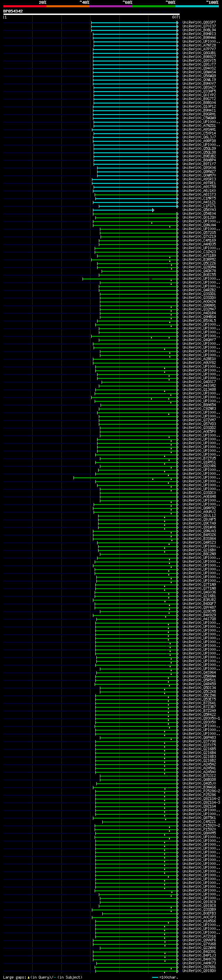The width and height of the screenshot is (222, 980).
Task: Open hit UniRef100_A7NT28
Action: 199,45
